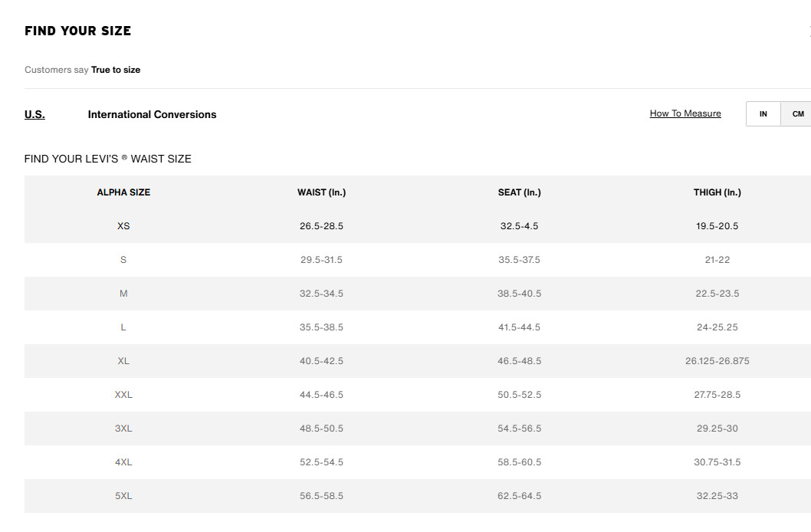Viewport: 811px width, 532px height.
Task: Click thigh value 30.75-31.5 for 4XL
Action: [717, 462]
